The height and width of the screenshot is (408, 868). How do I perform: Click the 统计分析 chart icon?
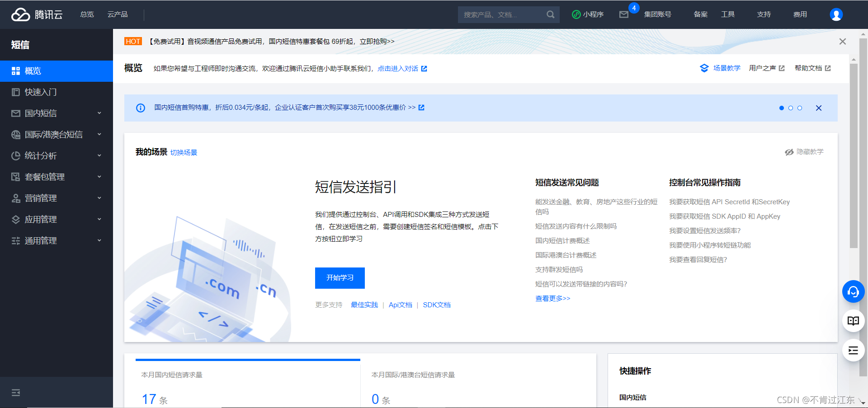coord(16,156)
